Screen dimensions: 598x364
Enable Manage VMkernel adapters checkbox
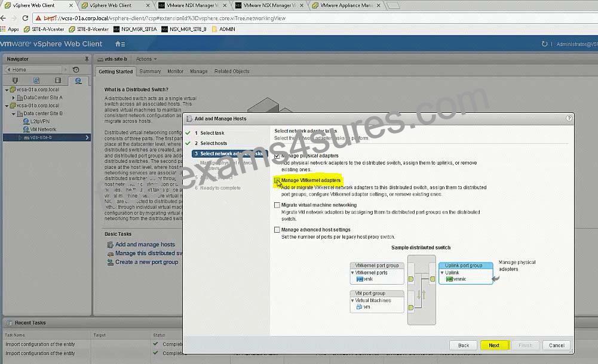(277, 180)
